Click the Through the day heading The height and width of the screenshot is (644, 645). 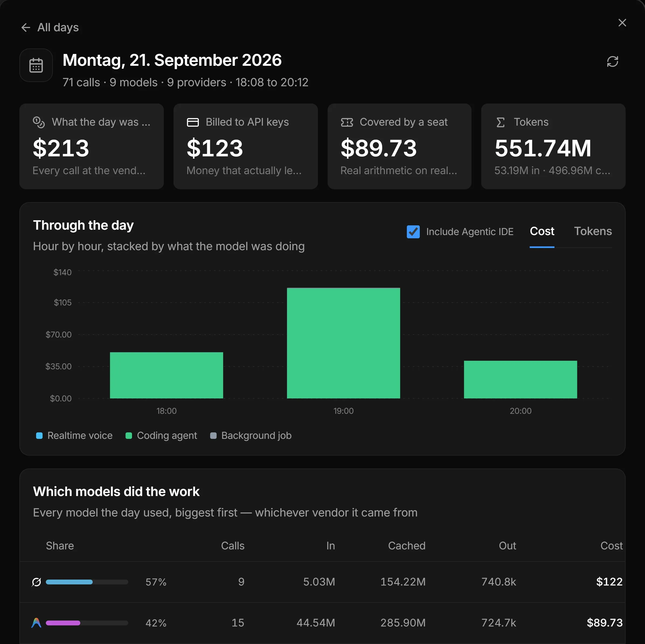coord(83,225)
